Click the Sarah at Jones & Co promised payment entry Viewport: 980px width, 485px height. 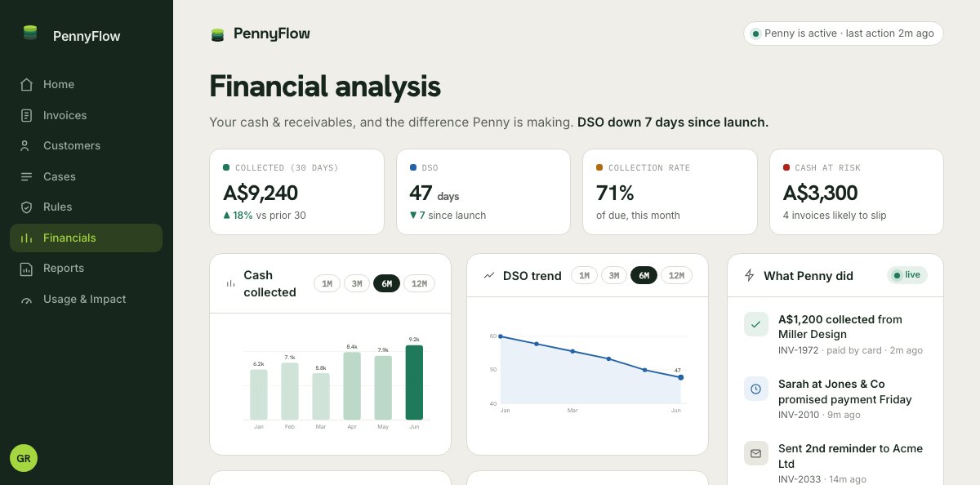tap(835, 398)
